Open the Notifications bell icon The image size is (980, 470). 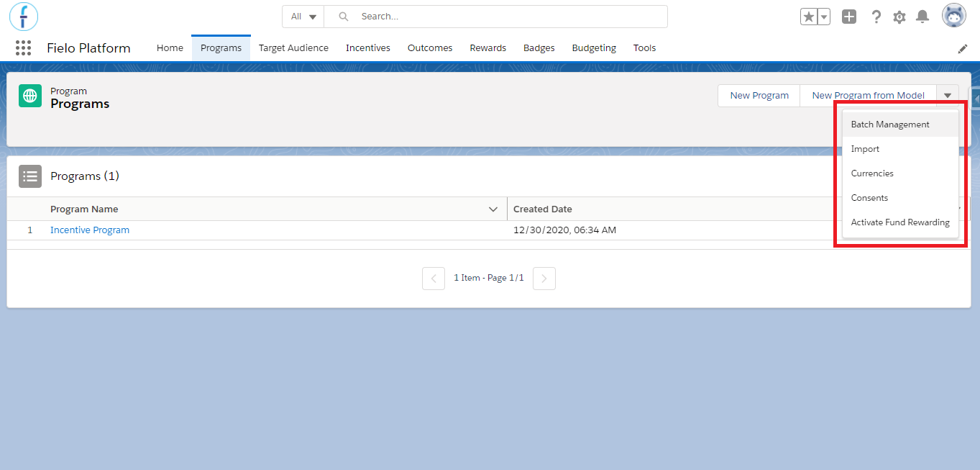pyautogui.click(x=922, y=17)
